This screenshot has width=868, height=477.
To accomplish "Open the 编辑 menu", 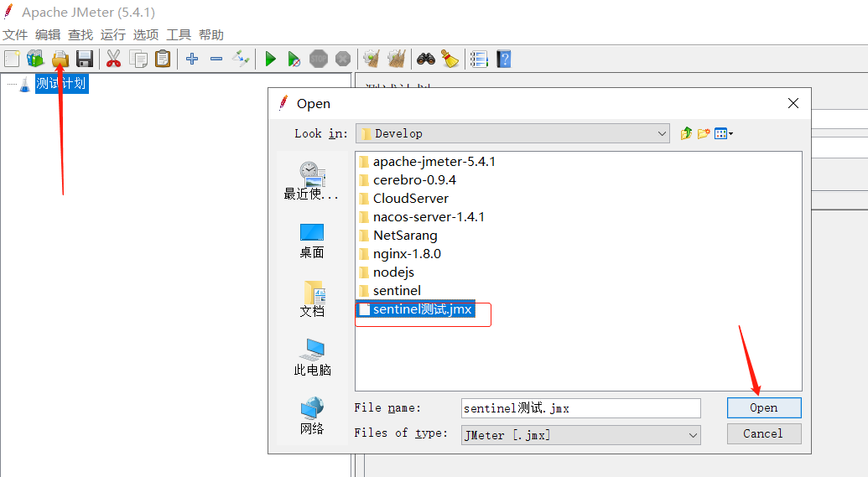I will pyautogui.click(x=48, y=35).
